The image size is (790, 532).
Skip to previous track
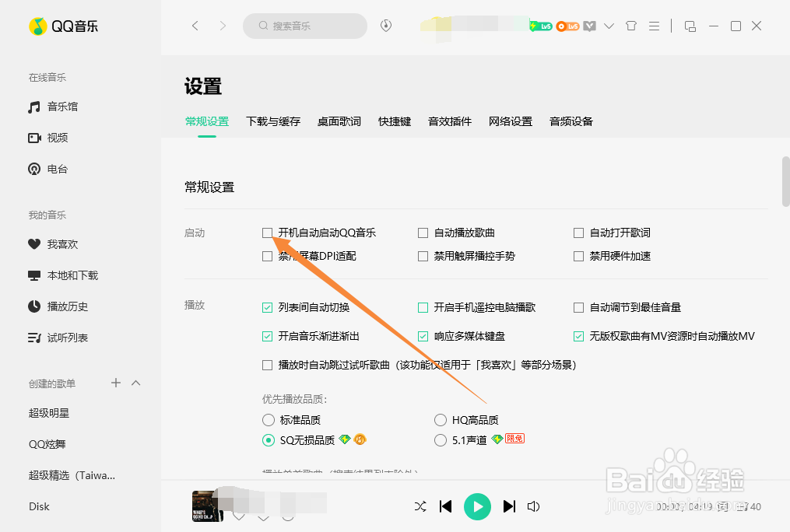445,506
